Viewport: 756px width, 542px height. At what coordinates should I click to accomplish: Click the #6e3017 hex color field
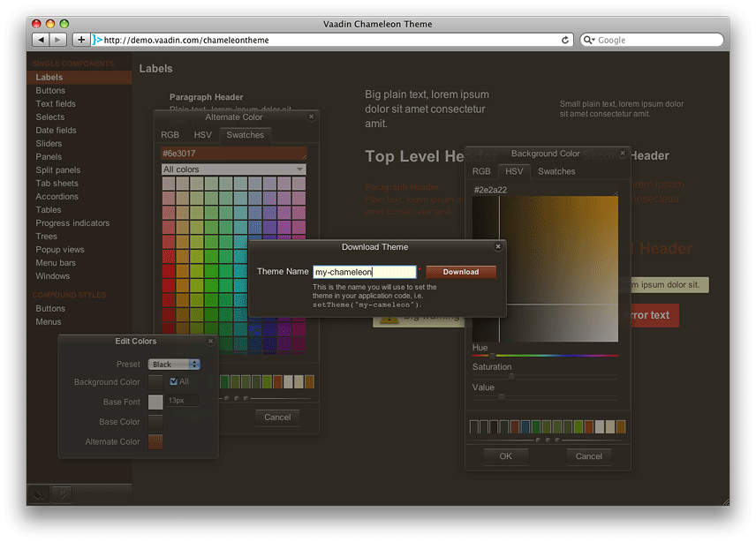point(233,154)
